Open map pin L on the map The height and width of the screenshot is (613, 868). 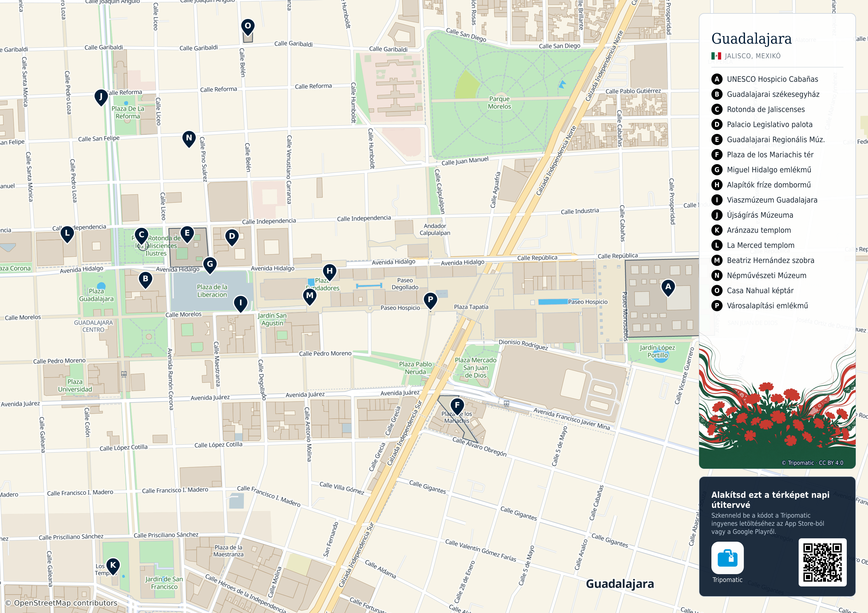pos(67,234)
